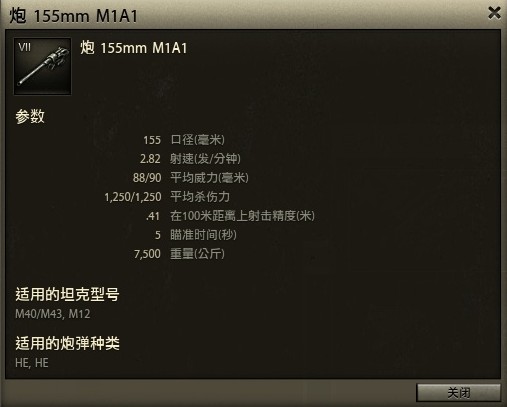Click the heading 炮 155mm M1A1 beside icon
Screen dimensions: 507x407
tap(134, 48)
